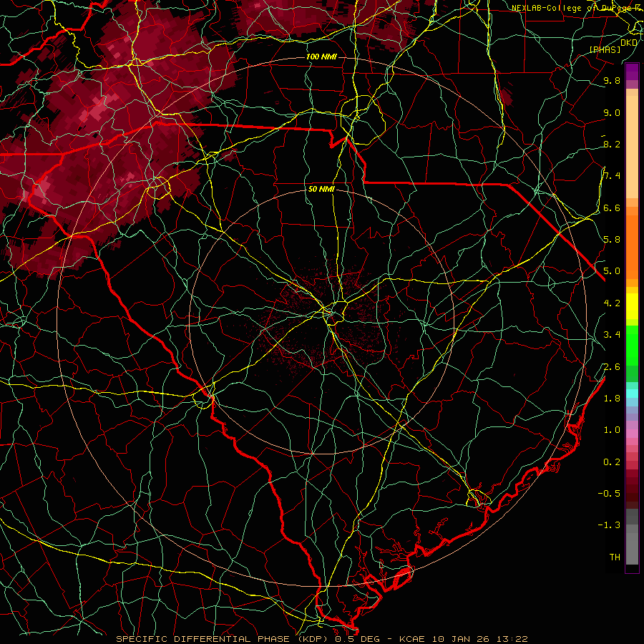The width and height of the screenshot is (644, 644).
Task: Click the TH threshold legend label
Action: pyautogui.click(x=615, y=557)
